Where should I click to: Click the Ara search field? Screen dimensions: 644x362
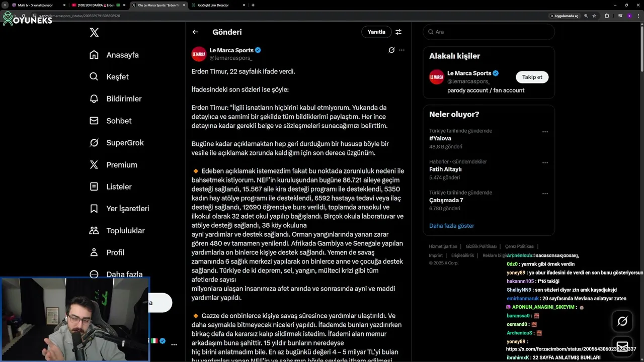(x=489, y=32)
